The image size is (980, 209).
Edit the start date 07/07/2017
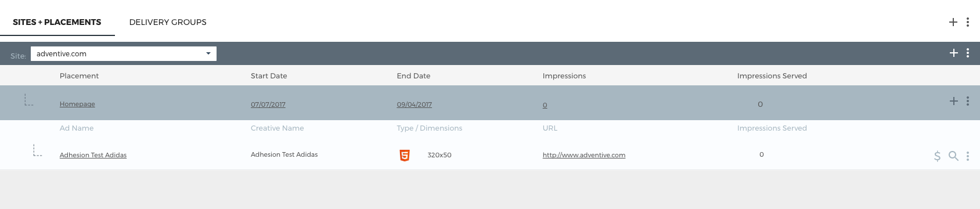268,105
